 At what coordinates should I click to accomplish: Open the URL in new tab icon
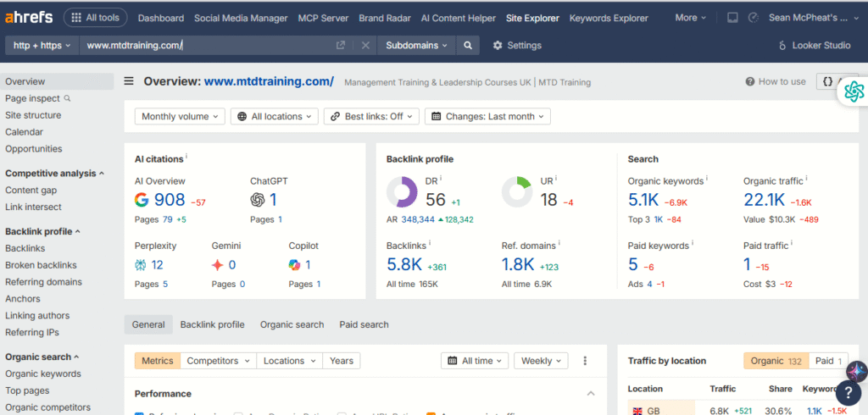(341, 46)
